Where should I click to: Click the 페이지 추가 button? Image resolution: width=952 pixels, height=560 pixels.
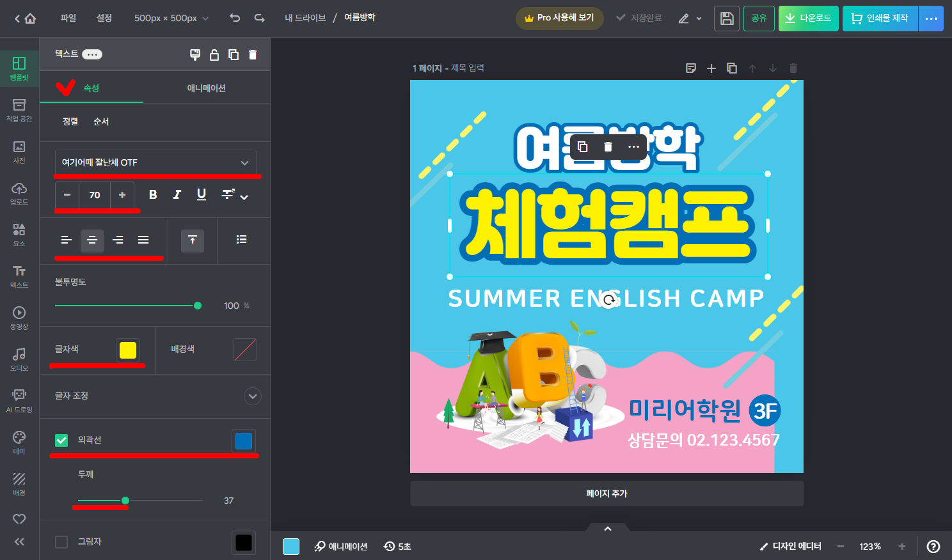pos(606,493)
